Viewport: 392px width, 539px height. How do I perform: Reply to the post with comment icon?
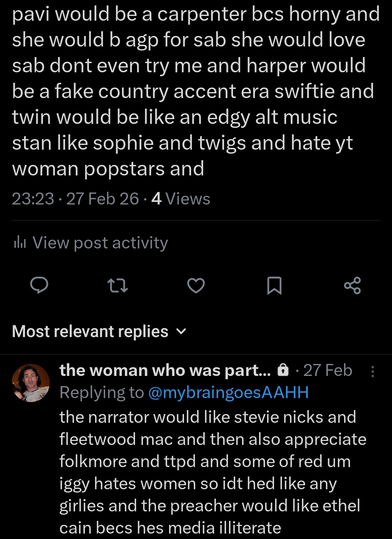tap(39, 285)
